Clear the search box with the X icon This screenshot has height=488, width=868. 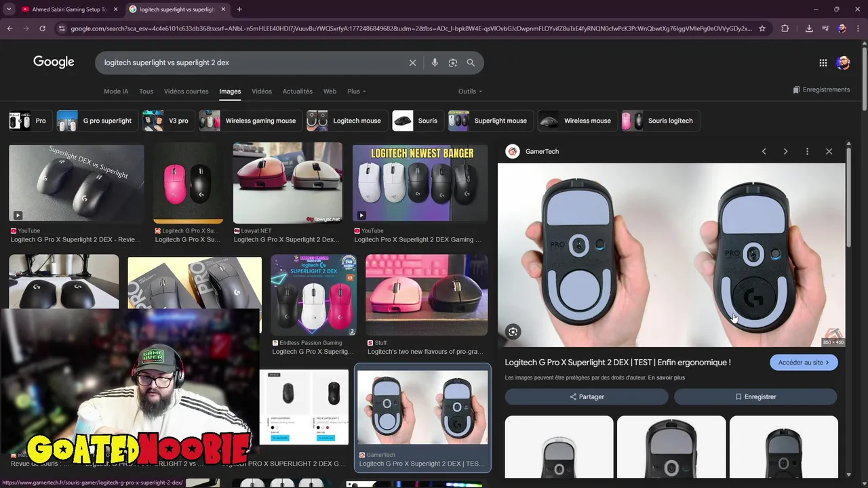[x=412, y=62]
